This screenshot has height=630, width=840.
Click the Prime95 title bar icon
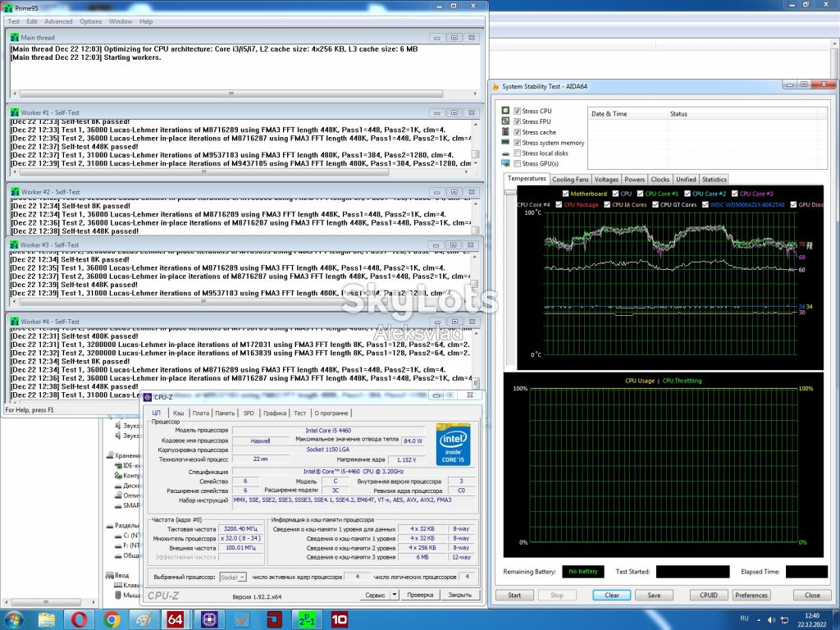[8, 8]
